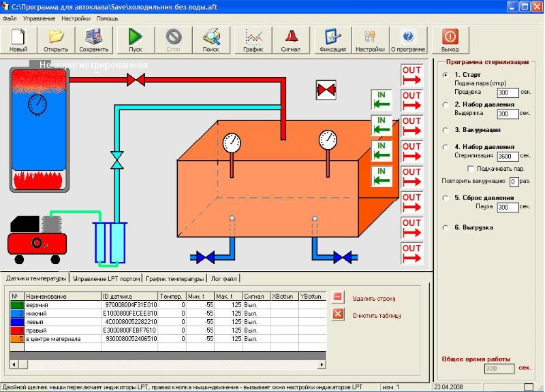Image resolution: width=545 pixels, height=392 pixels.
Task: Click the Стерилизация seconds input field
Action: click(508, 157)
